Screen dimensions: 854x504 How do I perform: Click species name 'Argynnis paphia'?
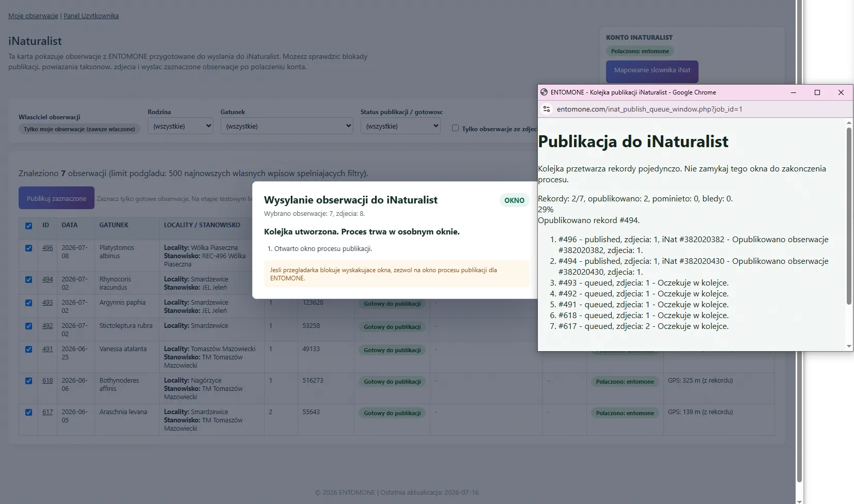tap(122, 303)
